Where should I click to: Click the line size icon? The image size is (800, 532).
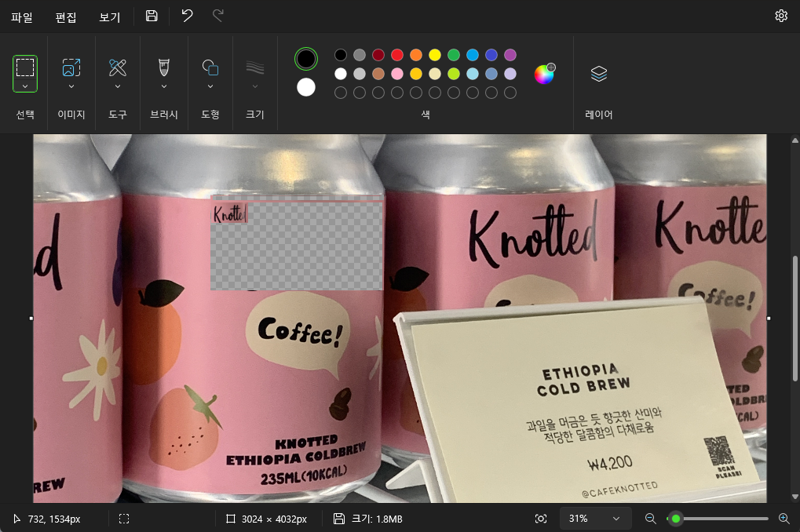click(255, 67)
